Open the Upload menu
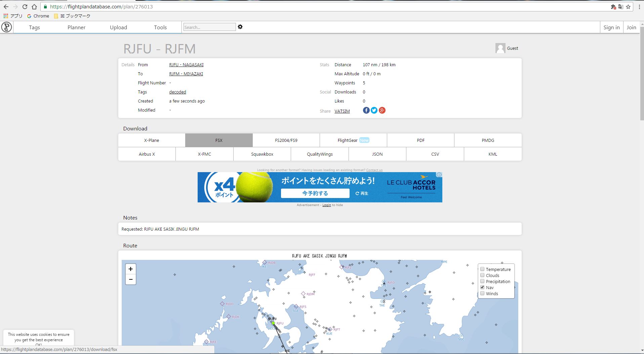 pos(118,27)
